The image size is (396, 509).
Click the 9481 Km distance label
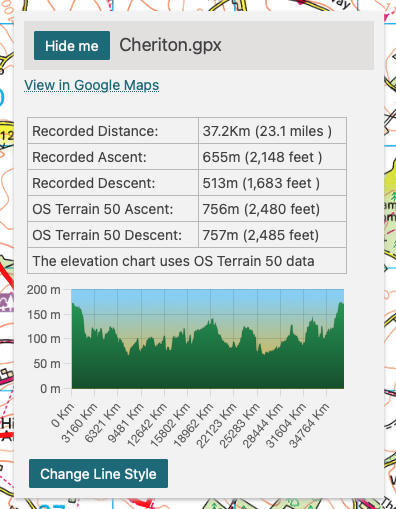[x=126, y=423]
